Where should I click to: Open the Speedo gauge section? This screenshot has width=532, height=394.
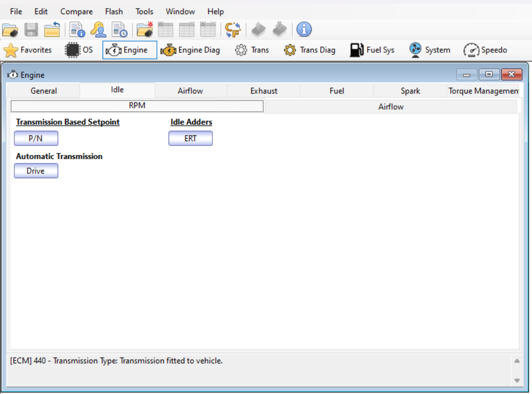[485, 50]
